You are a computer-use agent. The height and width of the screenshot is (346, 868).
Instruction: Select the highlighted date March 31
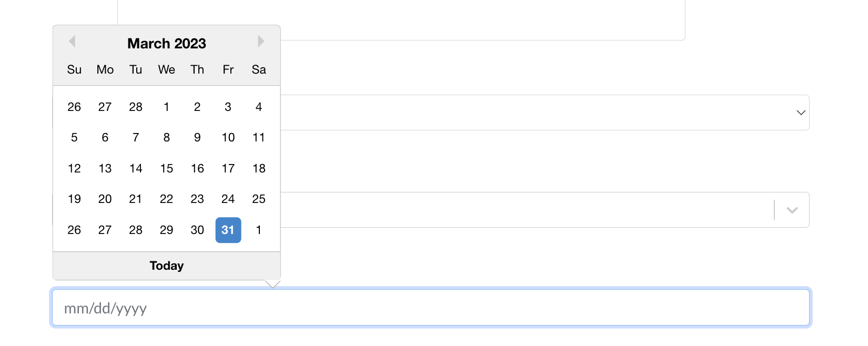coord(228,230)
